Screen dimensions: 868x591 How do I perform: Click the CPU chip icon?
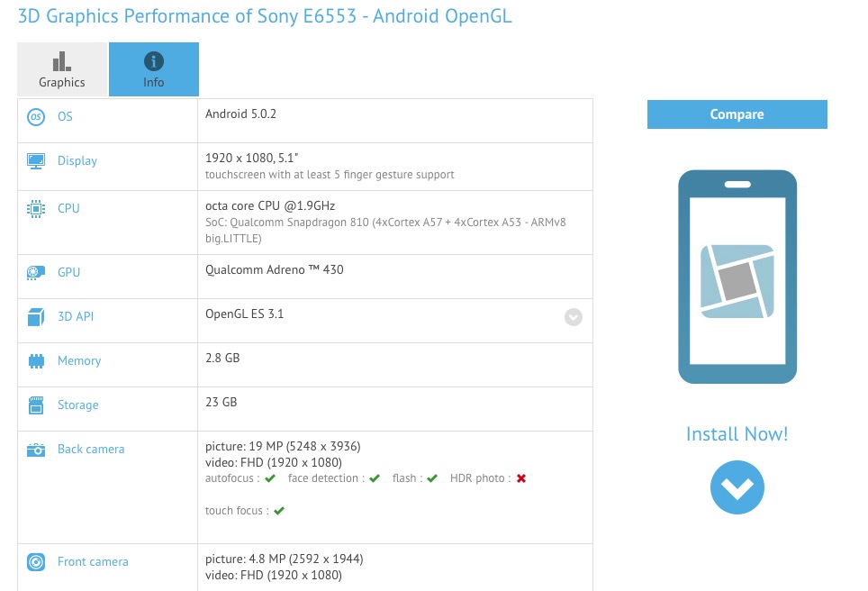click(36, 208)
